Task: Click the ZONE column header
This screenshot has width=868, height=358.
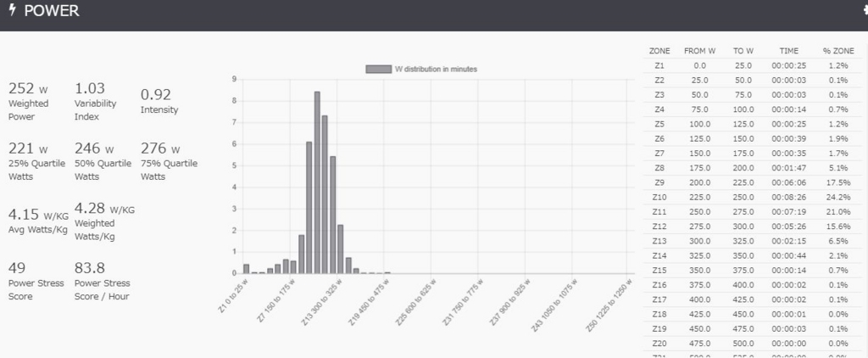Action: [x=659, y=51]
